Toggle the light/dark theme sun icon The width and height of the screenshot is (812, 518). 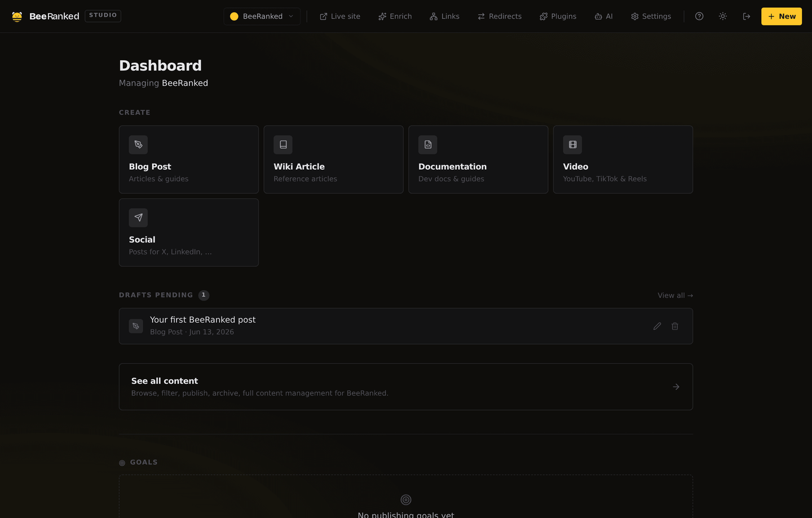point(723,16)
